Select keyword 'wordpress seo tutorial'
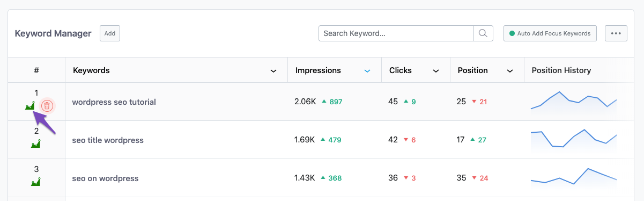The height and width of the screenshot is (201, 644). [114, 102]
